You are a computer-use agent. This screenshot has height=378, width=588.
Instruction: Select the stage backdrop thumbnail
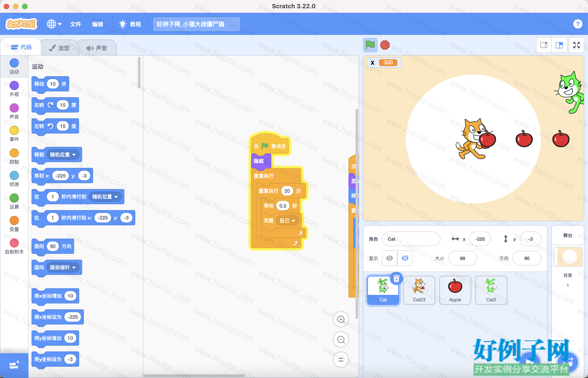click(568, 257)
